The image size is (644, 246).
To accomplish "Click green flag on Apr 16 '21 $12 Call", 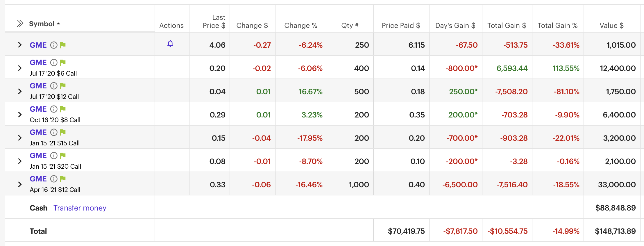I will [x=62, y=179].
